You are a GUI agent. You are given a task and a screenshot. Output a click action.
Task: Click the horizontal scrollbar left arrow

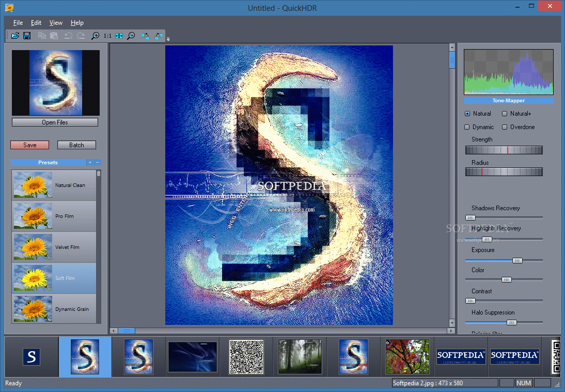pos(114,331)
